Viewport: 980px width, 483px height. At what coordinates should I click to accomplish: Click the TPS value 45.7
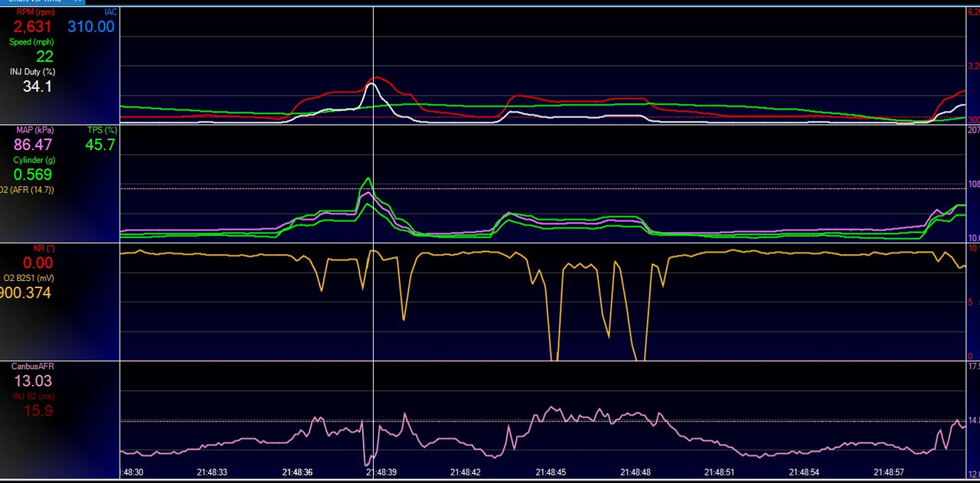coord(100,145)
